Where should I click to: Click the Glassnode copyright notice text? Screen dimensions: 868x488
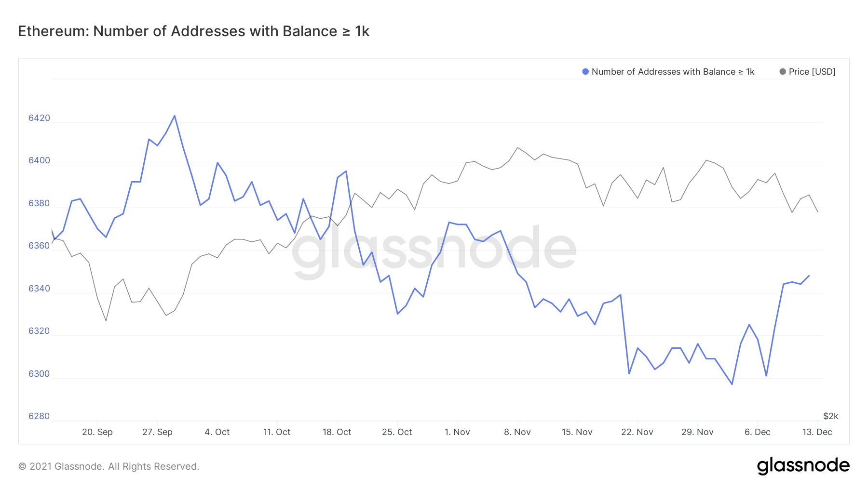pyautogui.click(x=108, y=466)
